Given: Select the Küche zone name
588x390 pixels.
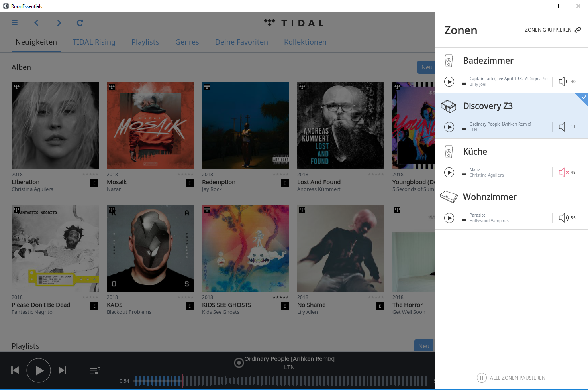Looking at the screenshot, I should [x=475, y=152].
